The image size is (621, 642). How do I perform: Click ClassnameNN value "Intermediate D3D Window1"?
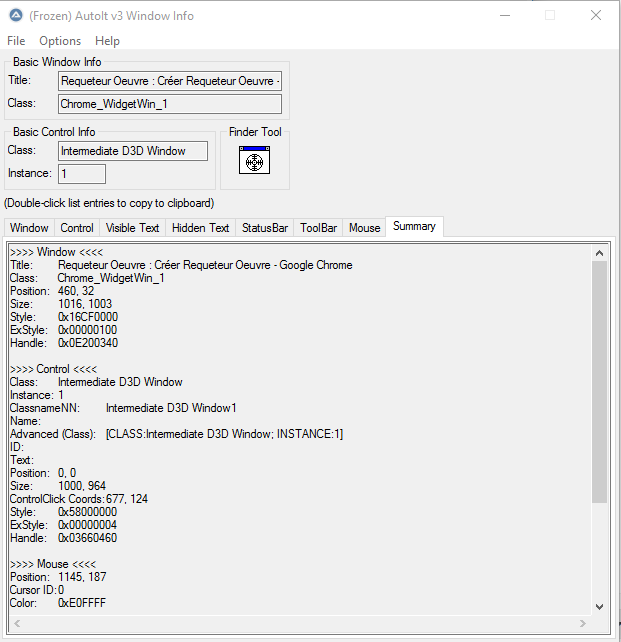[x=171, y=408]
